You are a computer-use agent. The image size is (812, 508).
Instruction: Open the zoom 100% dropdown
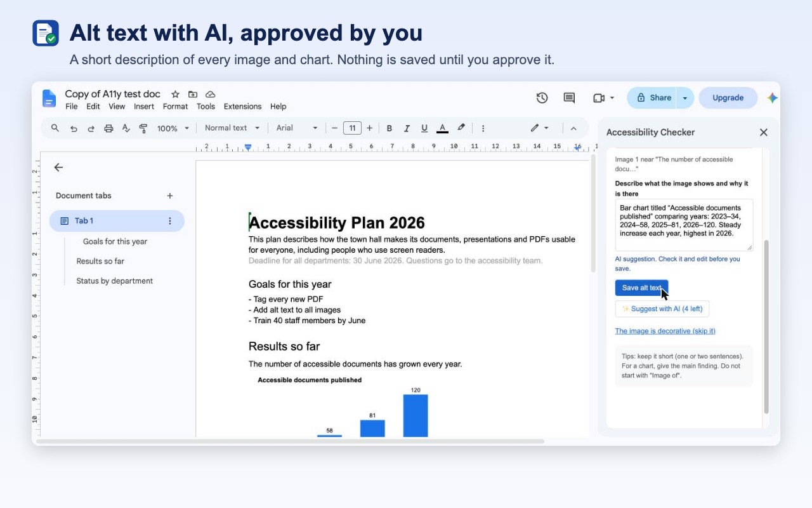(173, 128)
